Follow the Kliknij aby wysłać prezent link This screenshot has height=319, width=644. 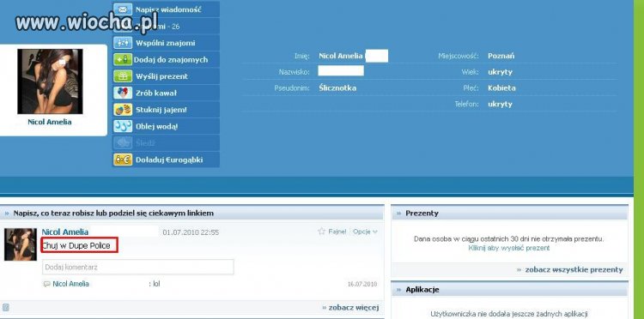point(509,248)
